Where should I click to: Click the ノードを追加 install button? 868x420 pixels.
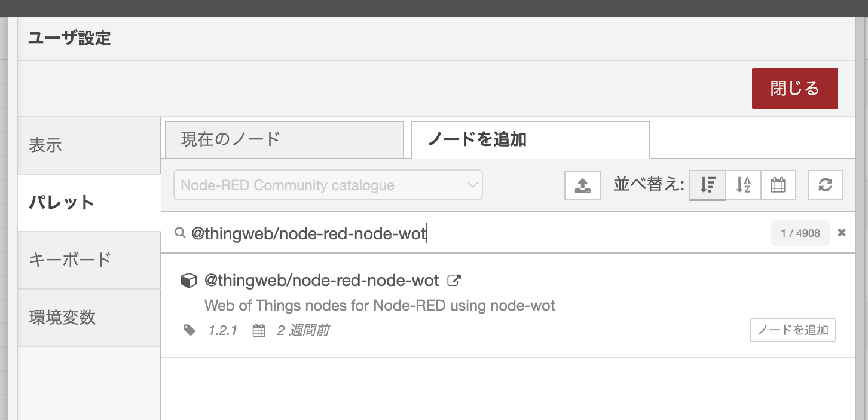(x=793, y=330)
